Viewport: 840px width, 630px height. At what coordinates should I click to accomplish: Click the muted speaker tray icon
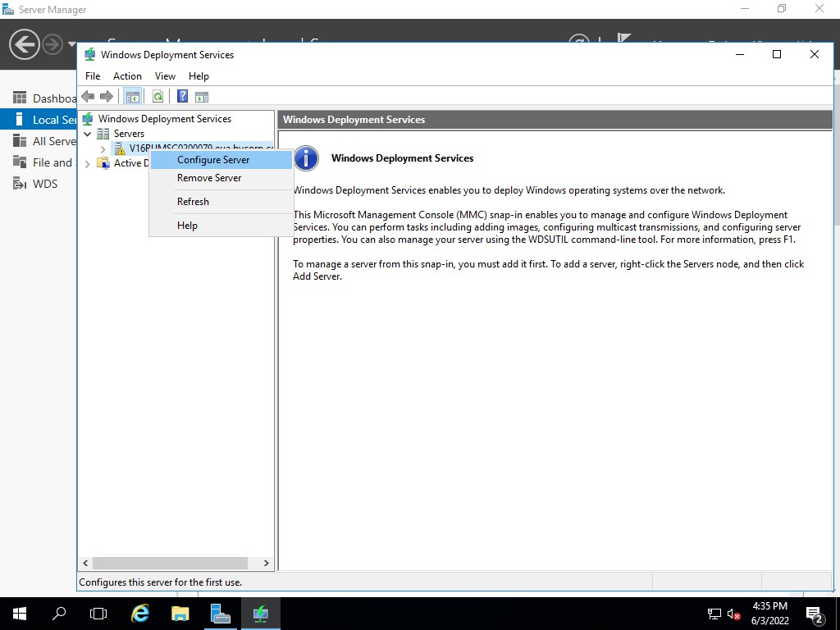coord(734,614)
